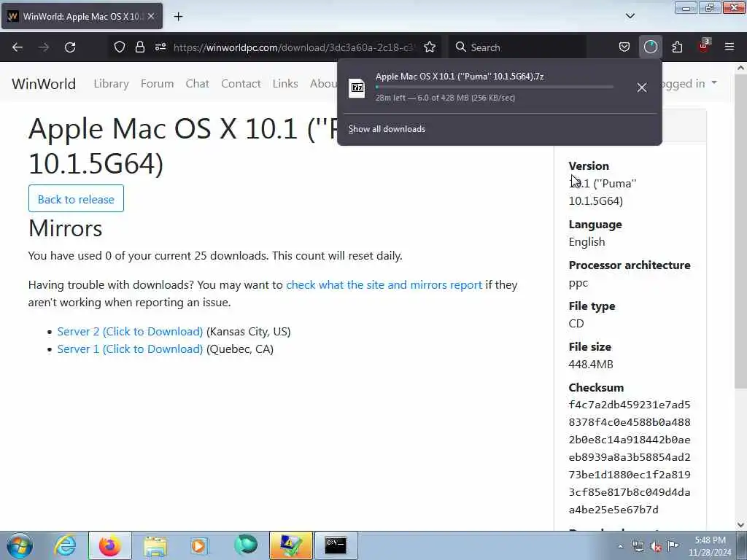Viewport: 747px width, 560px height.
Task: Go back with the browser back arrow
Action: pyautogui.click(x=18, y=47)
